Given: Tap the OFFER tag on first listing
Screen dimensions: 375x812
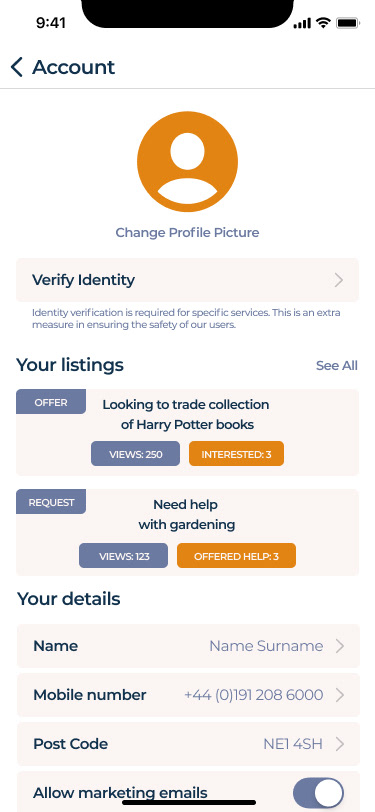Looking at the screenshot, I should [x=51, y=402].
